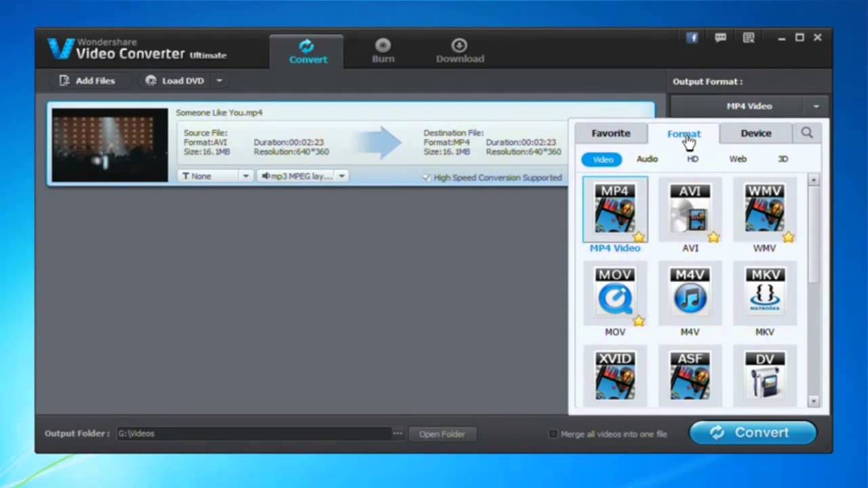Select the 3D category
868x488 pixels.
(x=783, y=159)
